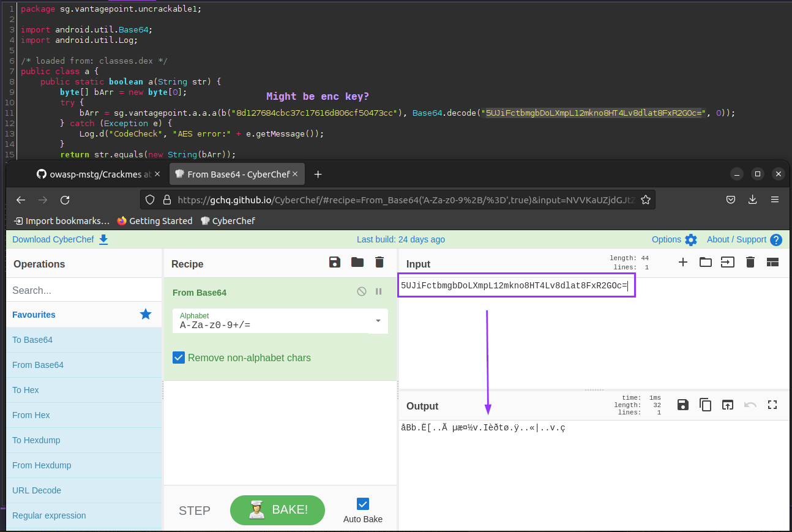Open the Alphabet dropdown

tap(280, 321)
